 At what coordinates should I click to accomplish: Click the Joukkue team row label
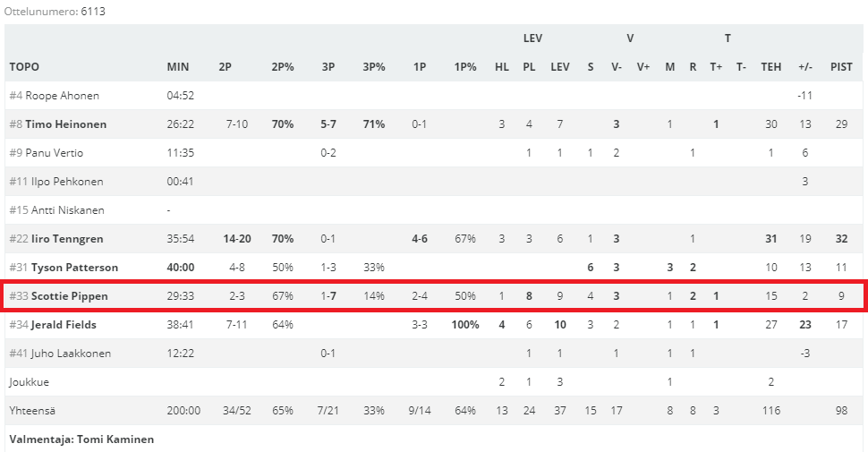pyautogui.click(x=29, y=382)
